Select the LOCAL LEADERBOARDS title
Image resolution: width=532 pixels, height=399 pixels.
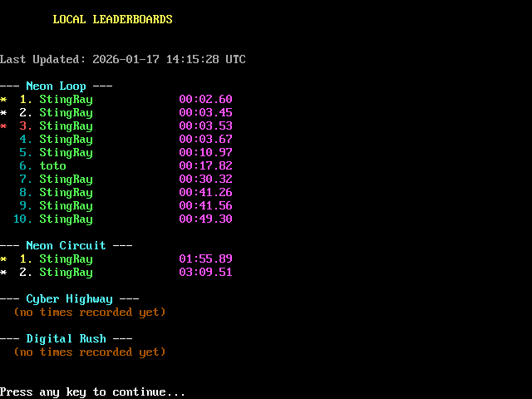tap(112, 19)
